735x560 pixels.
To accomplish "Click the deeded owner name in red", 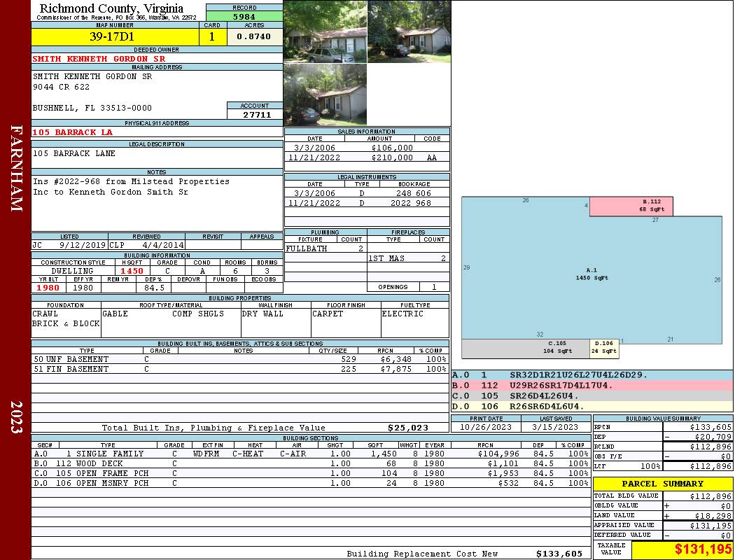I will click(x=99, y=59).
